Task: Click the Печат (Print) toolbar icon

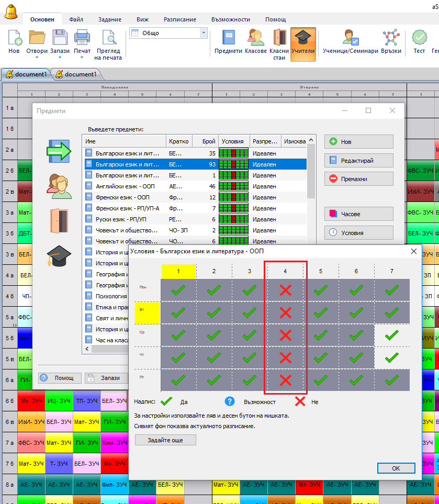Action: coord(82,39)
